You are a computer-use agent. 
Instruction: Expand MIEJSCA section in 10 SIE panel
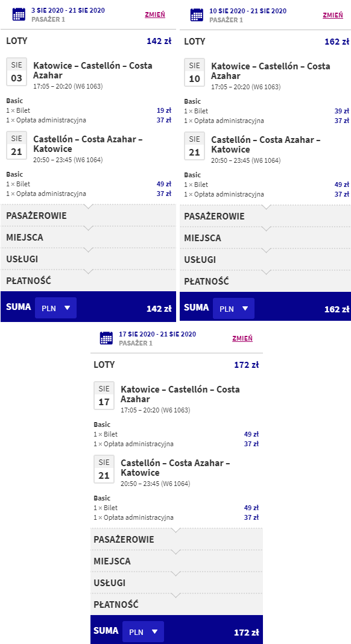(265, 238)
